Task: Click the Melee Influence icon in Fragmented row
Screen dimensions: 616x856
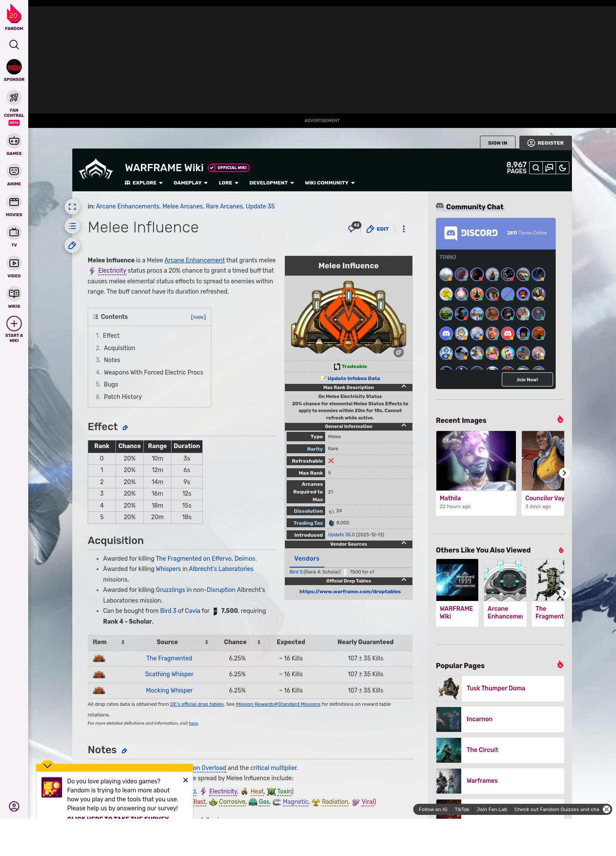Action: tap(99, 658)
